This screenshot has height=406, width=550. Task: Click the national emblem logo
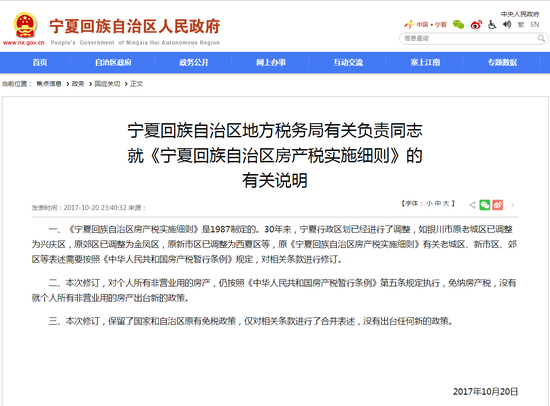click(25, 25)
